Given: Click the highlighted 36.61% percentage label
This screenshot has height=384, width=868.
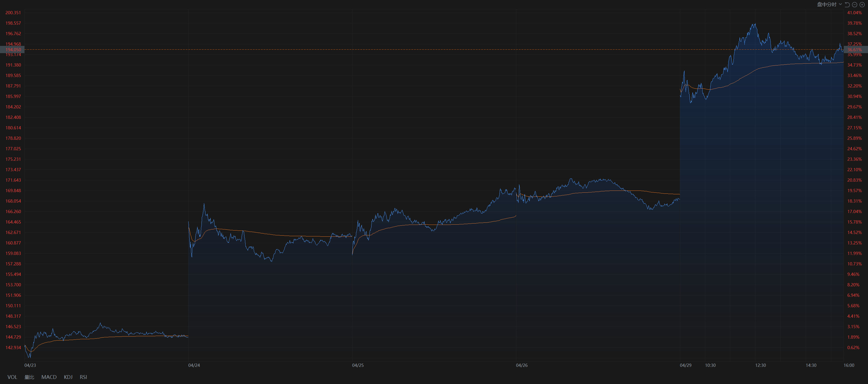Looking at the screenshot, I should click(x=854, y=49).
